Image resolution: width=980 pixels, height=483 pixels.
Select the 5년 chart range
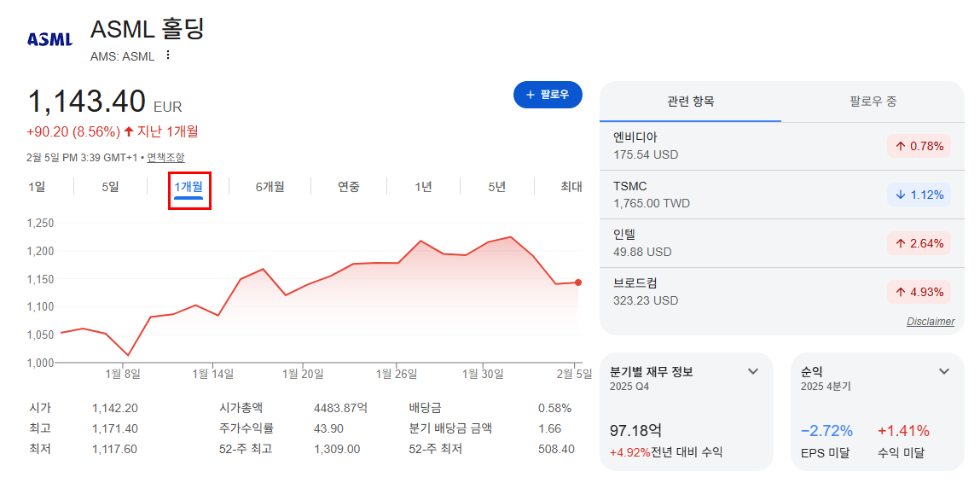[497, 186]
